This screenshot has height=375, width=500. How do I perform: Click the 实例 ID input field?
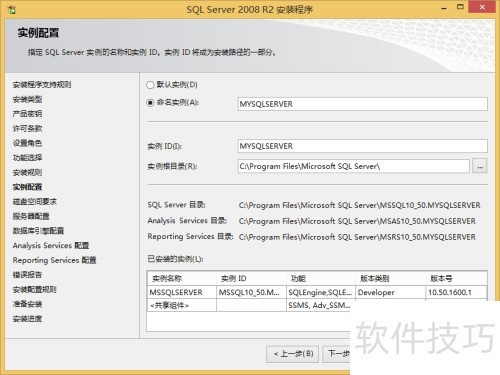[x=362, y=146]
